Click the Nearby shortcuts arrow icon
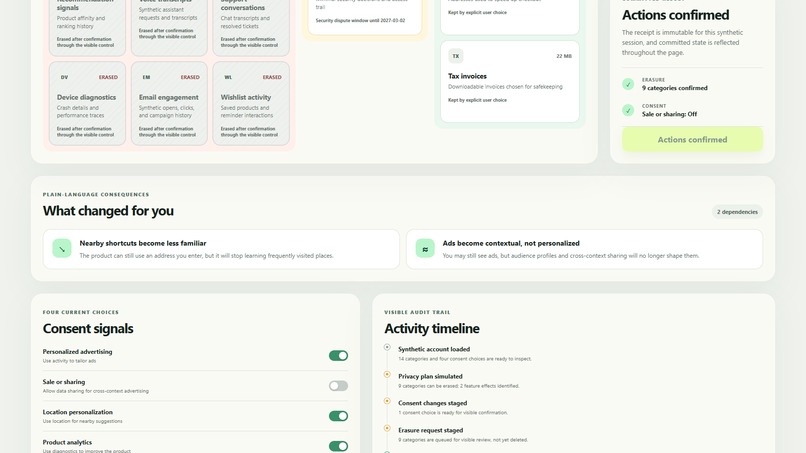The width and height of the screenshot is (806, 453). [62, 248]
